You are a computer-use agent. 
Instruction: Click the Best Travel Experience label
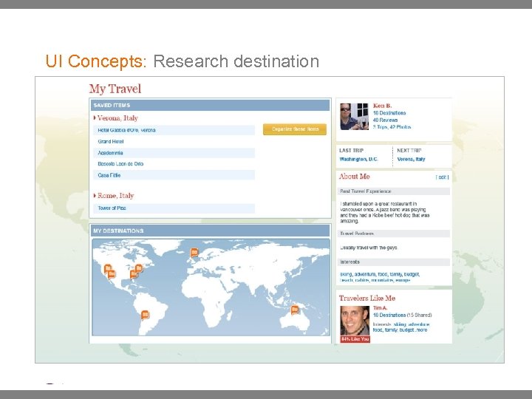click(366, 191)
